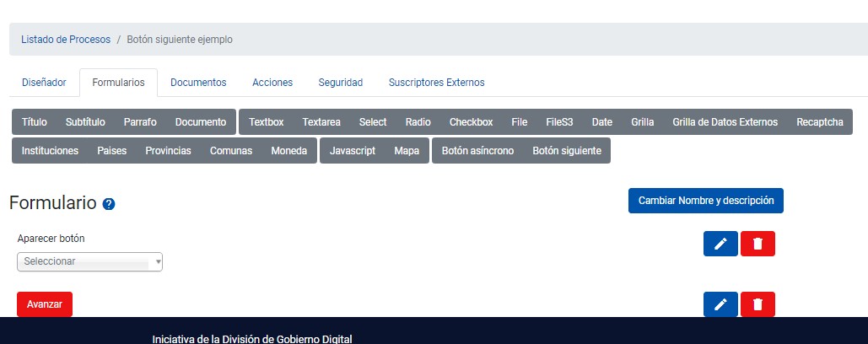Add a Recaptcha element to the form

point(820,122)
